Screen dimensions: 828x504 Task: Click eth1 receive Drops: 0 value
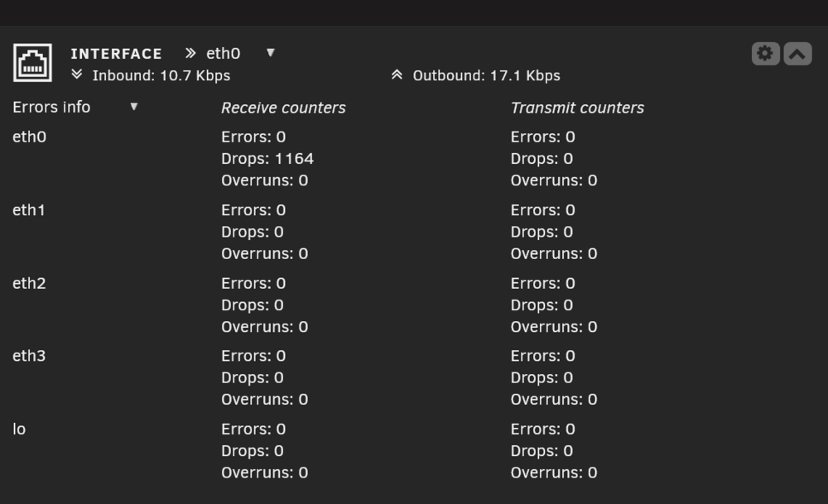(253, 232)
